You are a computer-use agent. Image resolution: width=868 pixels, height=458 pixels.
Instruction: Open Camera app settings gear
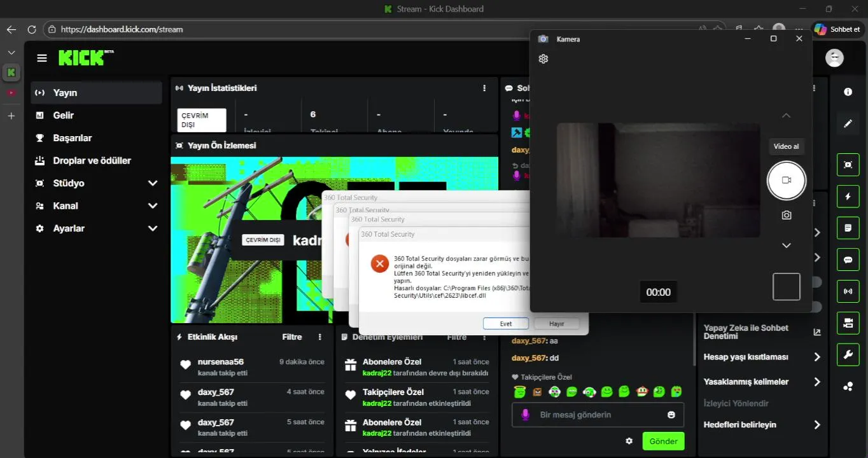(543, 59)
